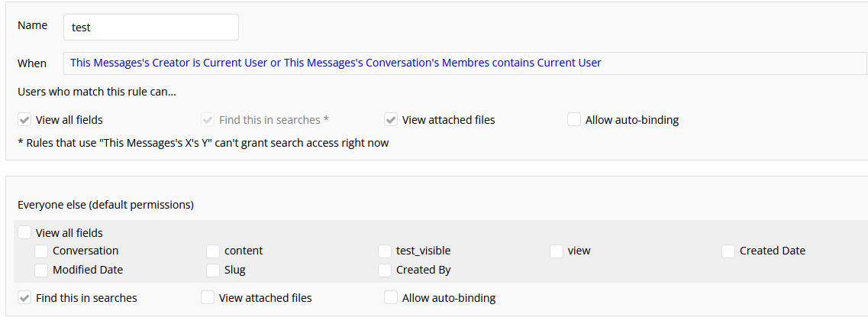The height and width of the screenshot is (324, 868).
Task: Check View all fields under Everyone else
Action: click(x=24, y=233)
